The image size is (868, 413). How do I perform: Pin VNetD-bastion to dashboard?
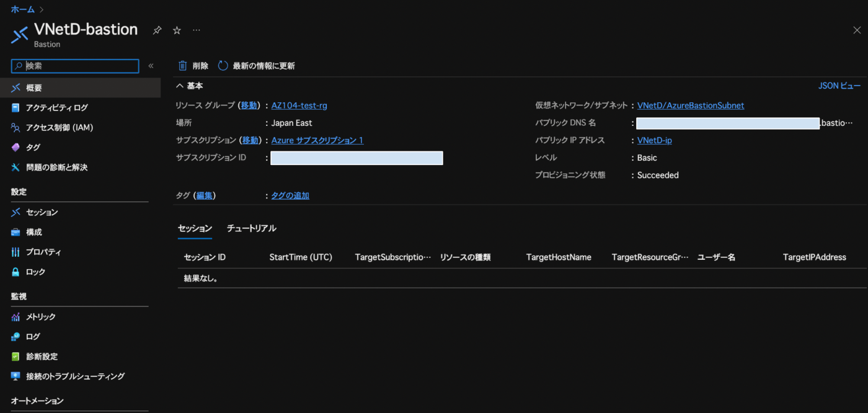pyautogui.click(x=157, y=30)
